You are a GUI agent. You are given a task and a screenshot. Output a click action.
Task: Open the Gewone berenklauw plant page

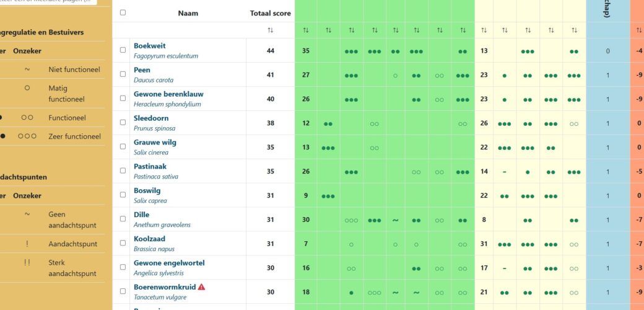[x=168, y=94]
